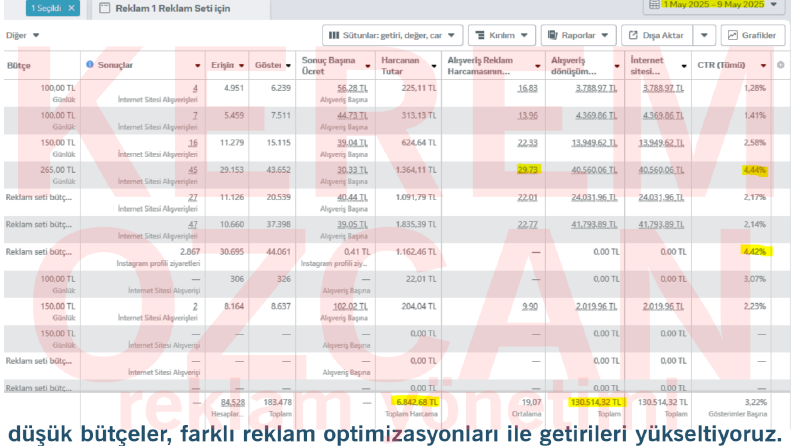Click the columns icon in Sütunlar button
Viewport: 793px width, 446px height.
[334, 35]
